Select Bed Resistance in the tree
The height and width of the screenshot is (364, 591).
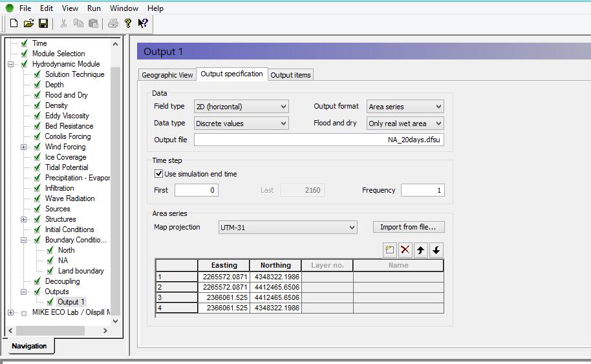tap(69, 126)
